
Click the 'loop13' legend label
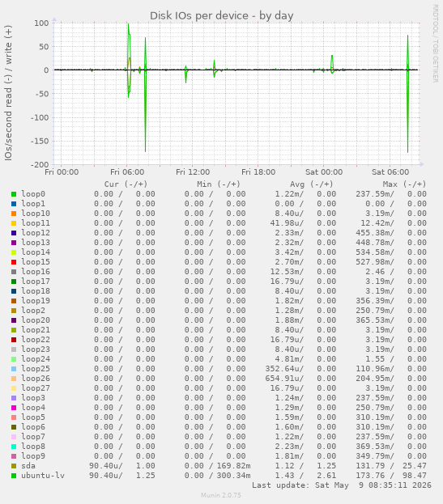pos(36,243)
